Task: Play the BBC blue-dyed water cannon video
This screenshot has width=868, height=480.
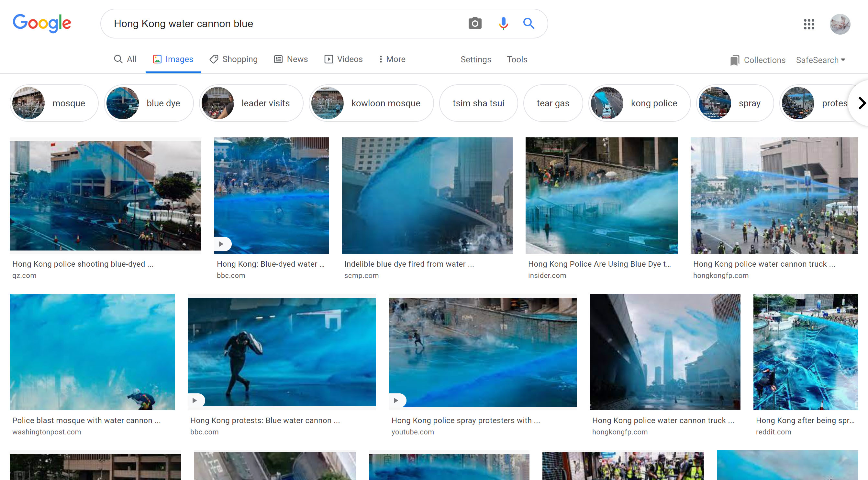Action: point(222,243)
